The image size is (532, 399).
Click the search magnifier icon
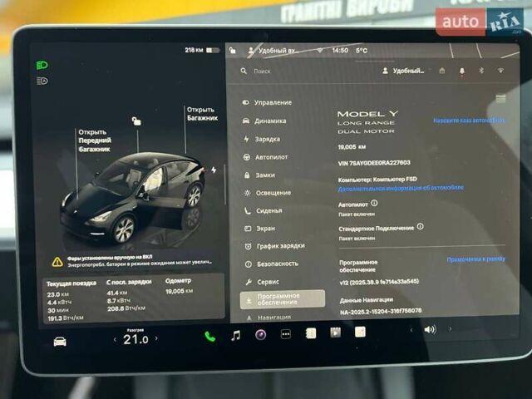click(x=244, y=71)
